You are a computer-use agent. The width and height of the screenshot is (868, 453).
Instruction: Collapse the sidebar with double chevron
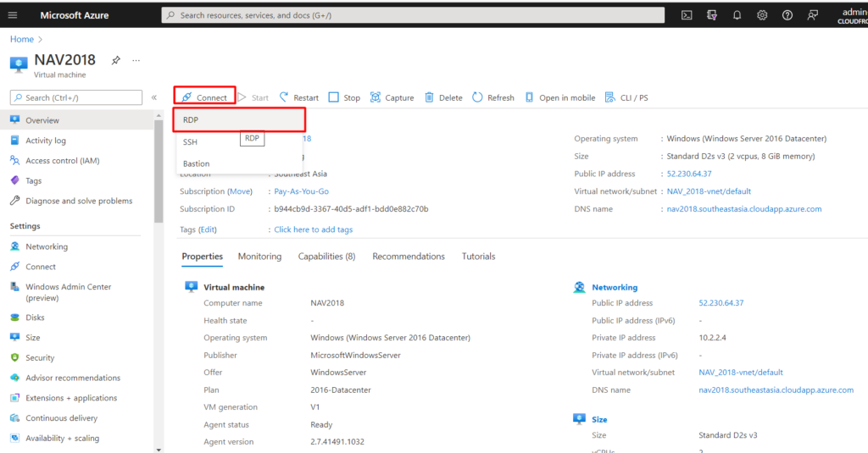[x=154, y=97]
